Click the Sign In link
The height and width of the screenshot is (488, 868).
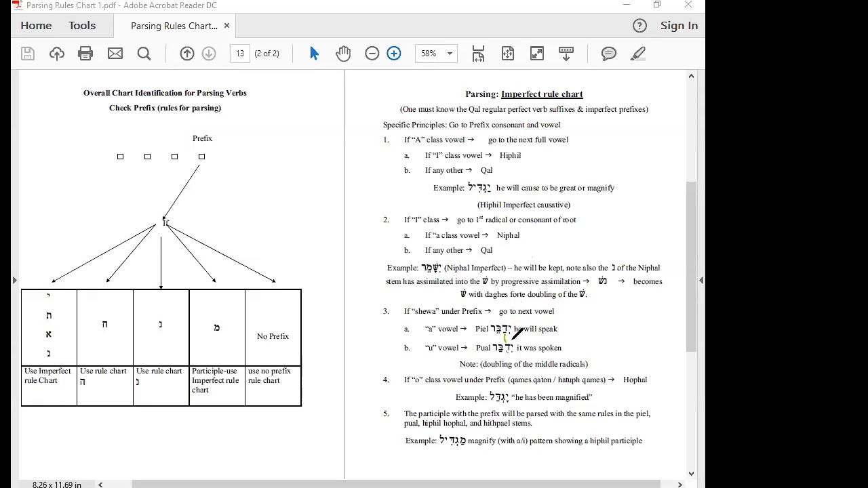click(679, 26)
